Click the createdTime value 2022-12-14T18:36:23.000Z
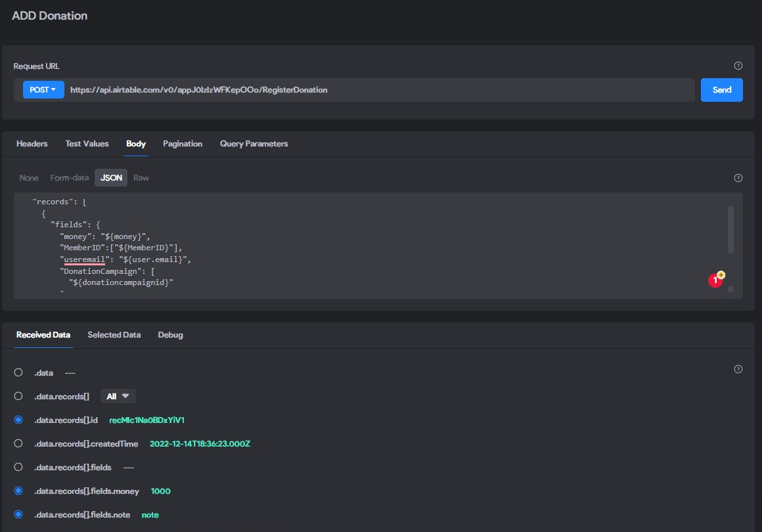 tap(200, 443)
